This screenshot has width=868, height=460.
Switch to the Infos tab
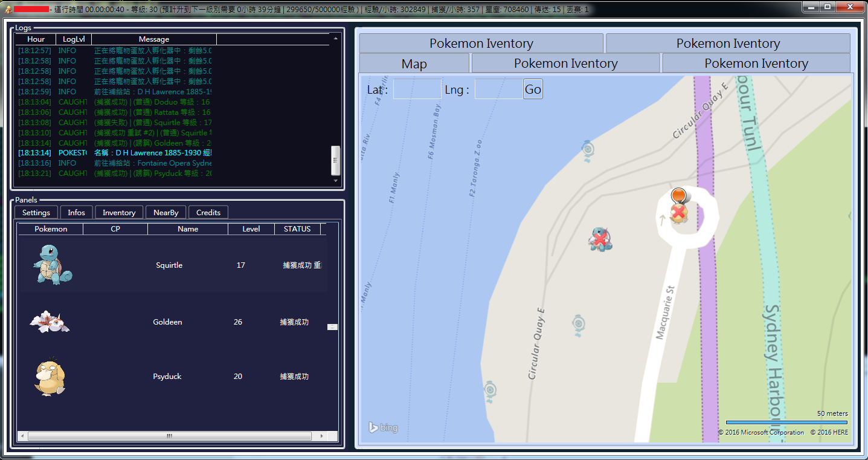[76, 212]
